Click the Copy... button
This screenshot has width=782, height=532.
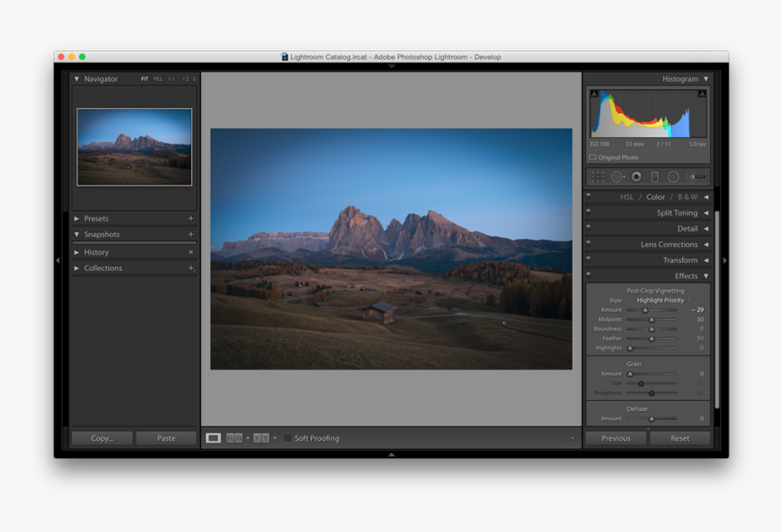point(102,438)
